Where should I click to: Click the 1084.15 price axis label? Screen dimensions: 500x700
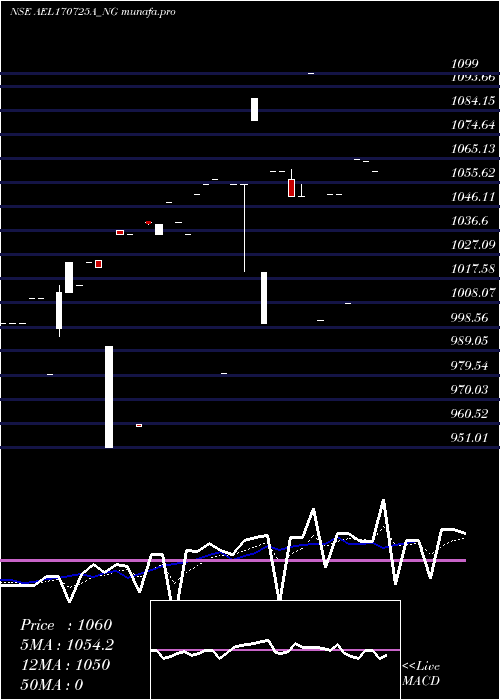pos(473,101)
